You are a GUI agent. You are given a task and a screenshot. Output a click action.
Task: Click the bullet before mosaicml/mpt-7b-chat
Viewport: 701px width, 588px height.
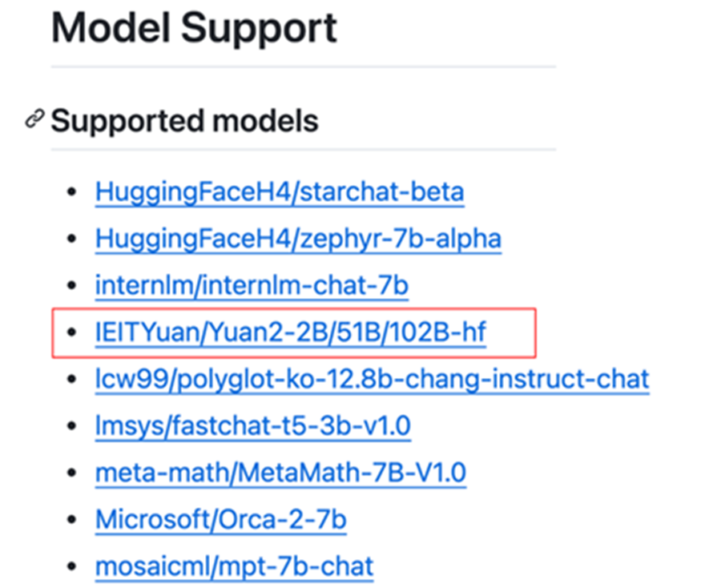(73, 567)
